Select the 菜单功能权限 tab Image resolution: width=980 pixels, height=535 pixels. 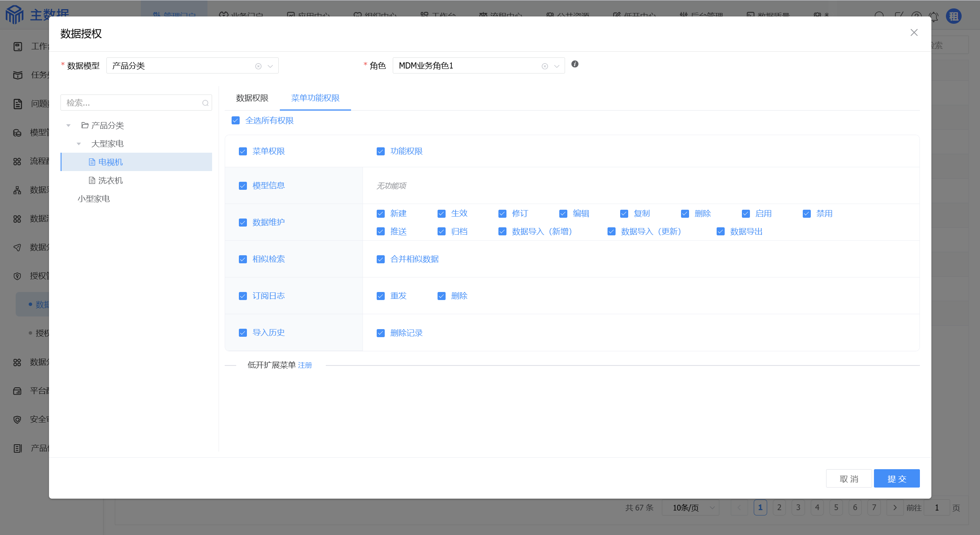(315, 98)
